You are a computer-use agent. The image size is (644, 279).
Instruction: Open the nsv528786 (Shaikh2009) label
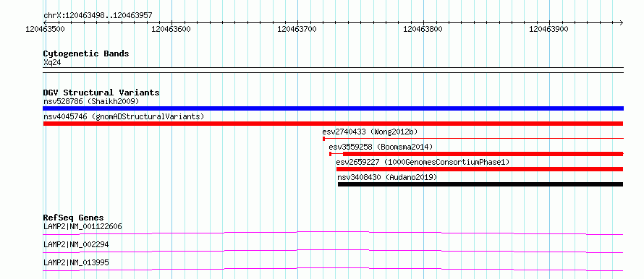click(x=91, y=101)
